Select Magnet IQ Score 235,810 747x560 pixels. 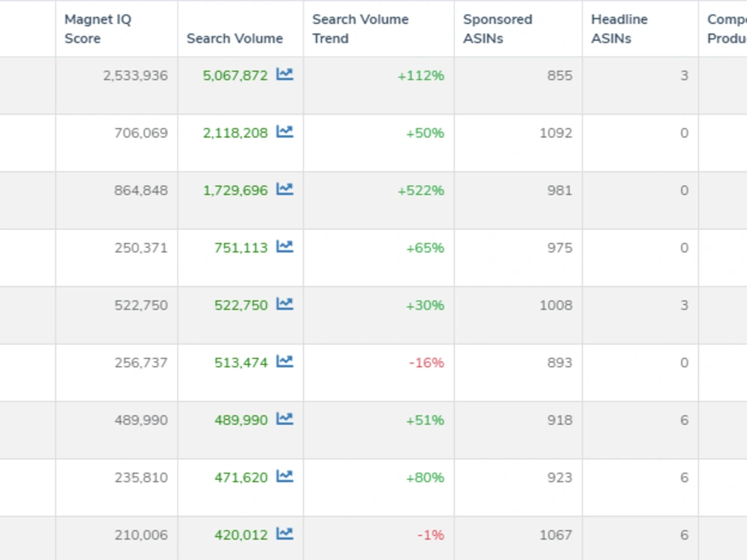point(141,478)
